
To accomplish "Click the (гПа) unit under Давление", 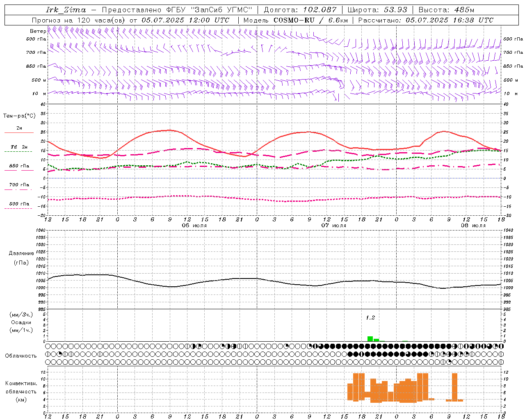I will click(21, 262).
